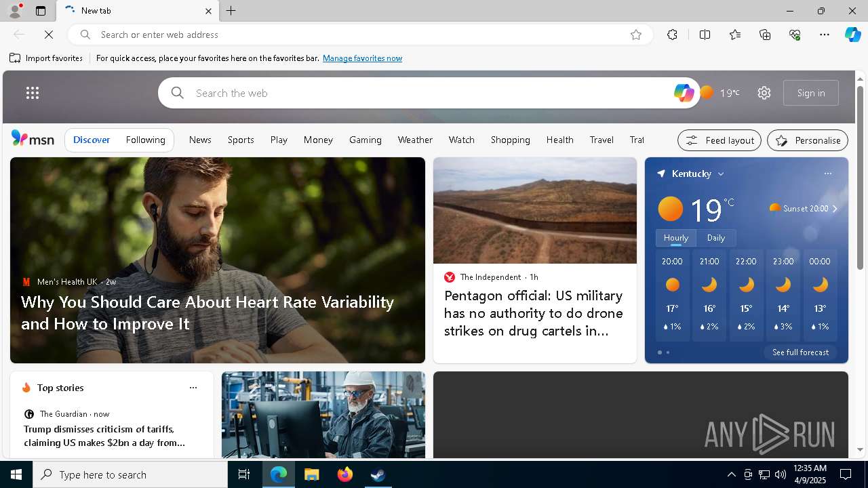The height and width of the screenshot is (488, 868).
Task: Open Favorites hub icon
Action: pyautogui.click(x=735, y=35)
